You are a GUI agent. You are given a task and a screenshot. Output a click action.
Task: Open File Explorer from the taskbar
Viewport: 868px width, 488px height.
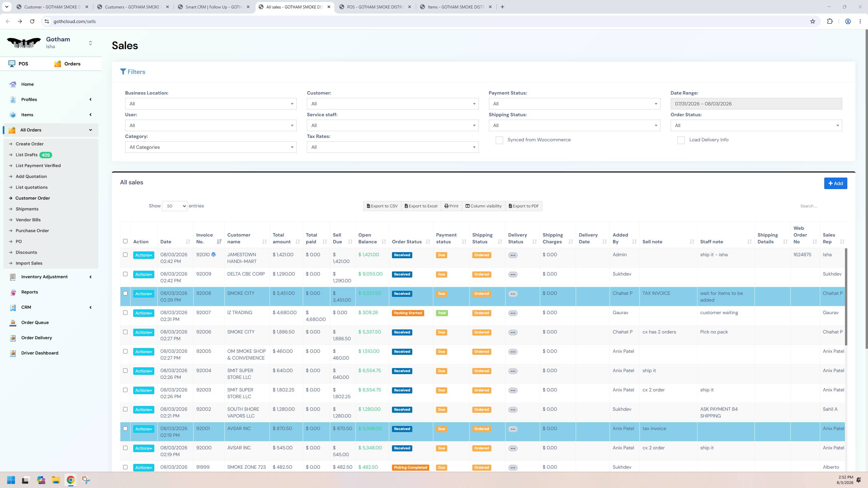tap(56, 480)
